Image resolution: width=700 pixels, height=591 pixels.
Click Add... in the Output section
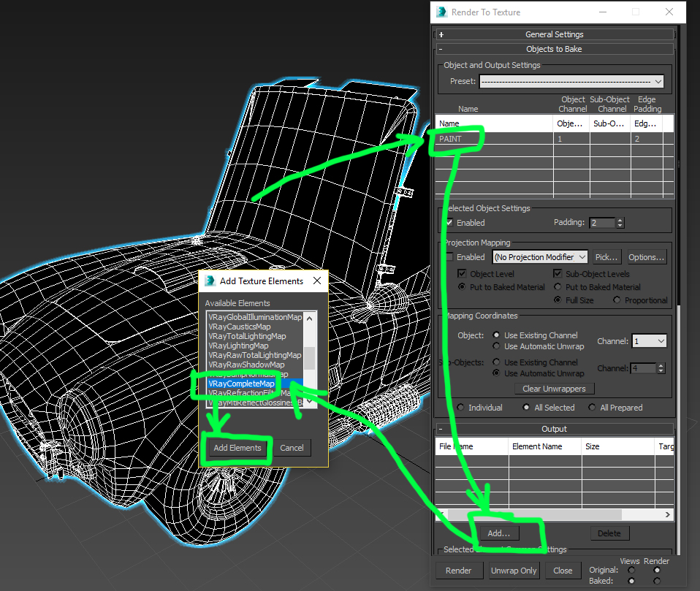pos(499,533)
